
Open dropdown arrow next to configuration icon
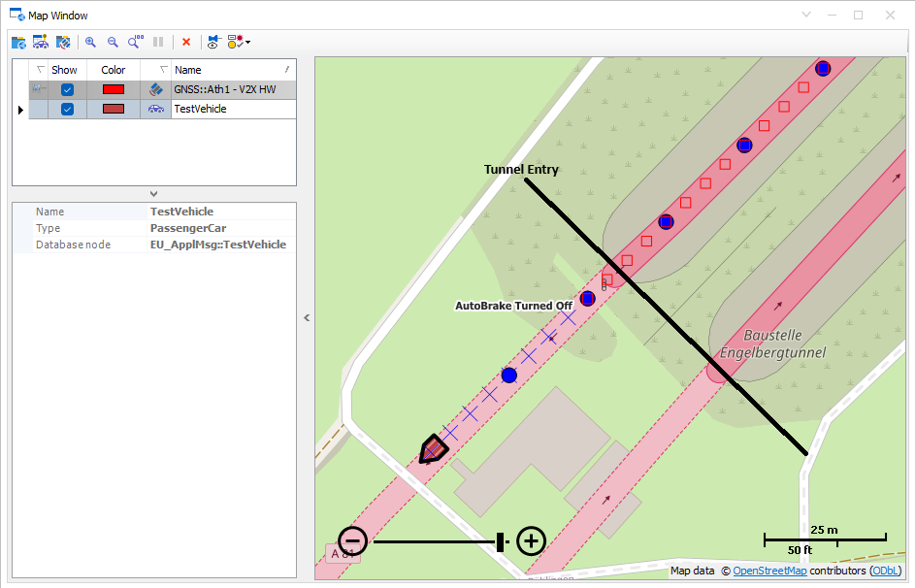coord(248,42)
